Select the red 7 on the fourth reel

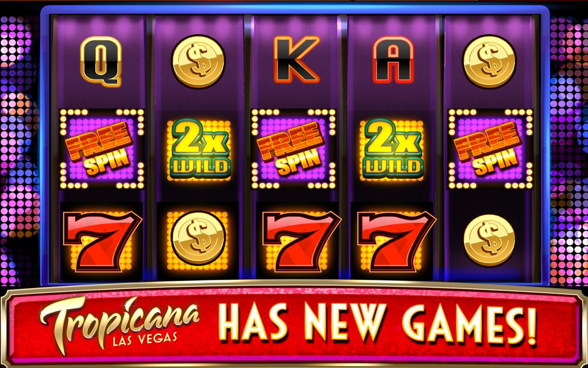pos(395,239)
